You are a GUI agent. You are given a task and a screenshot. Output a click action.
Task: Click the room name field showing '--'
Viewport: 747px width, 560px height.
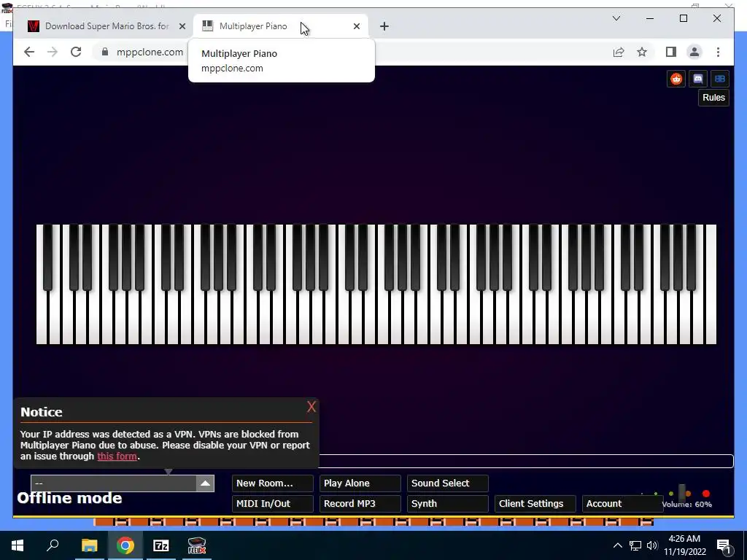click(114, 483)
